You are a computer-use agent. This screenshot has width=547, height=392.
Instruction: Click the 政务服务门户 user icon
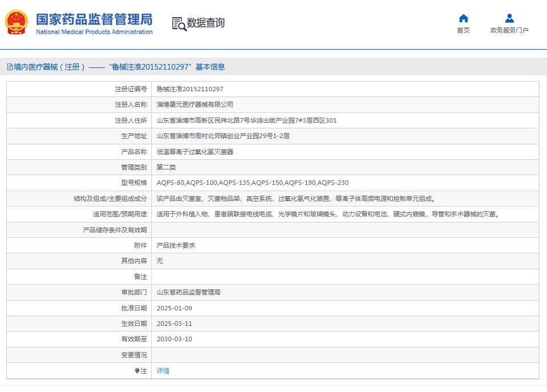tap(509, 17)
